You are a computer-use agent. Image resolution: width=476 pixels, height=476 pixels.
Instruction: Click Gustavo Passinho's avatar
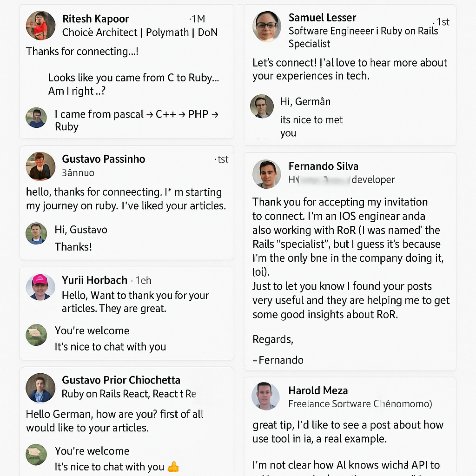pos(40,166)
